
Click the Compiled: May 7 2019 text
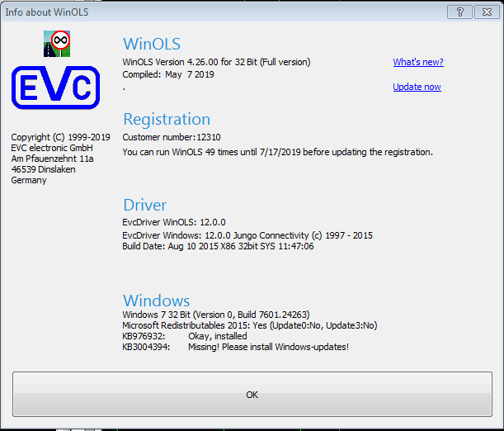[x=168, y=74]
